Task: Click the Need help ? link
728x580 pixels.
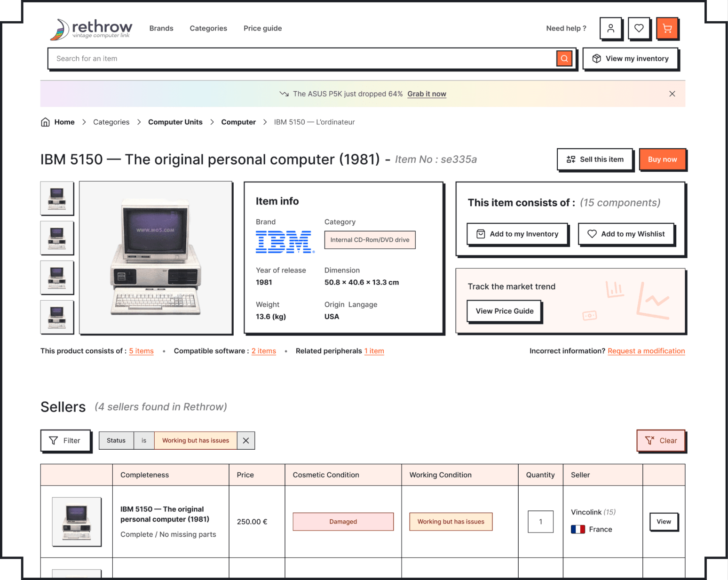Action: (x=566, y=28)
